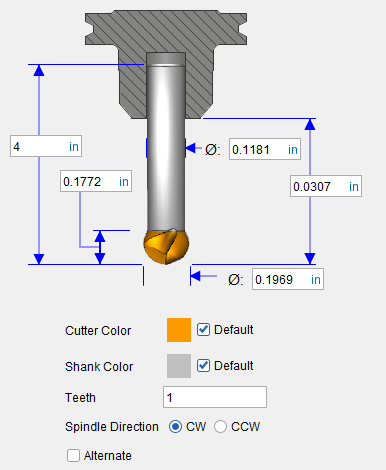Click the Teeth count field
Screen dimensions: 386x470
[215, 397]
